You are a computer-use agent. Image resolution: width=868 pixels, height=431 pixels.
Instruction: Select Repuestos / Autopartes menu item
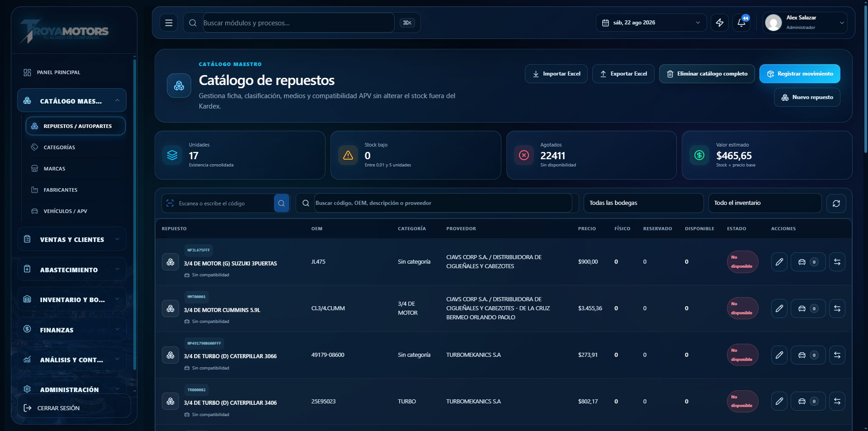[x=75, y=126]
